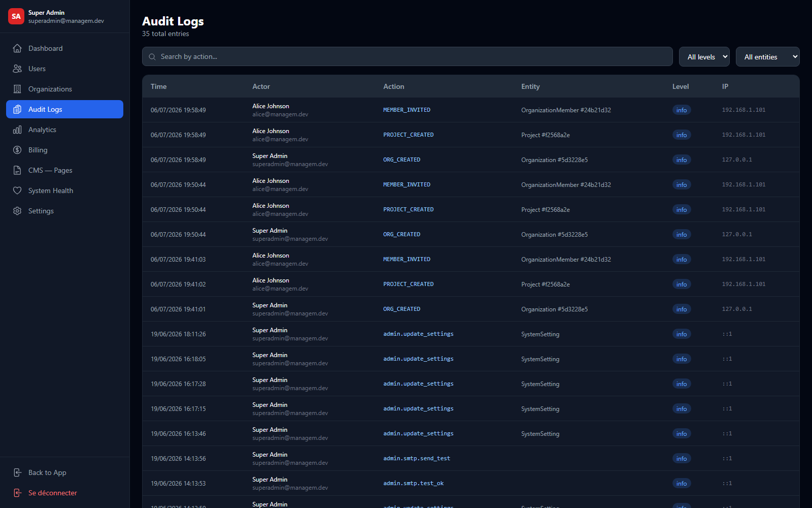Click the CMS Pages document icon
The image size is (812, 508).
click(x=17, y=170)
